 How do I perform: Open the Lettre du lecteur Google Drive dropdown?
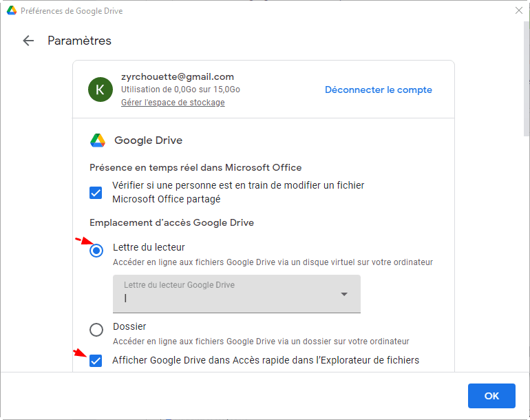click(236, 294)
